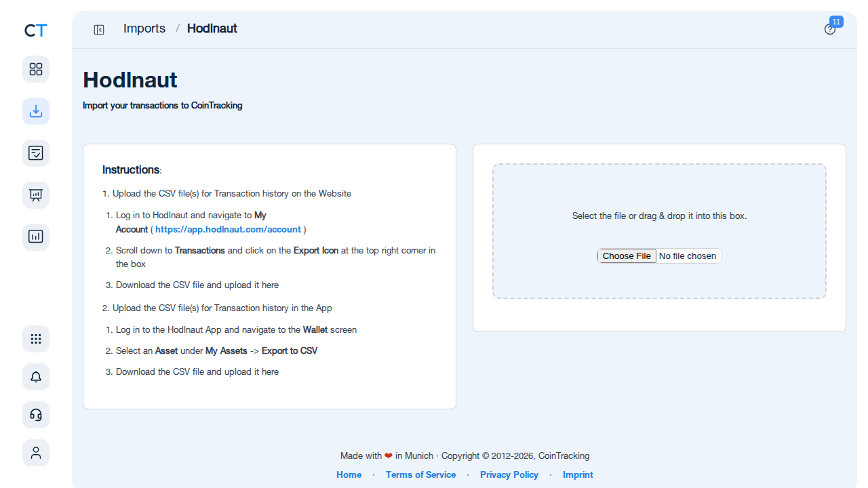Viewport: 868px width, 488px height.
Task: Open the apps dots grid icon
Action: (x=36, y=339)
